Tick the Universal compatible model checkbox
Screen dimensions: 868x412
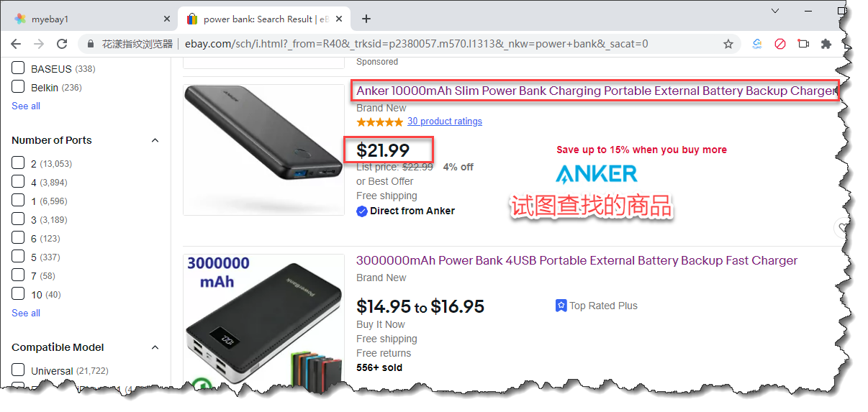click(x=19, y=371)
